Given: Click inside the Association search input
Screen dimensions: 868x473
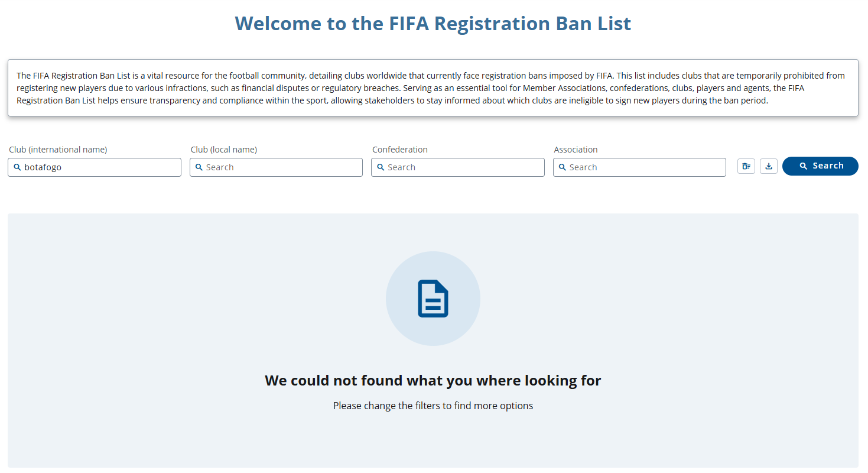Looking at the screenshot, I should point(645,167).
